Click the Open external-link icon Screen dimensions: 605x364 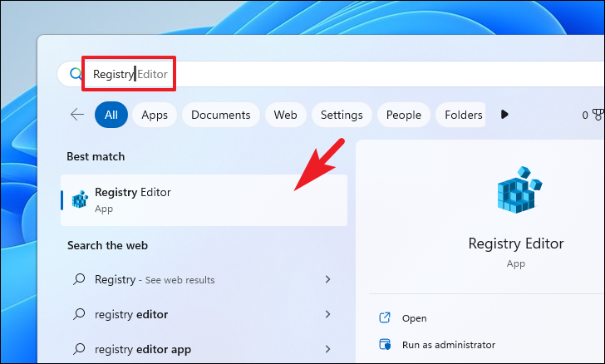click(x=385, y=317)
